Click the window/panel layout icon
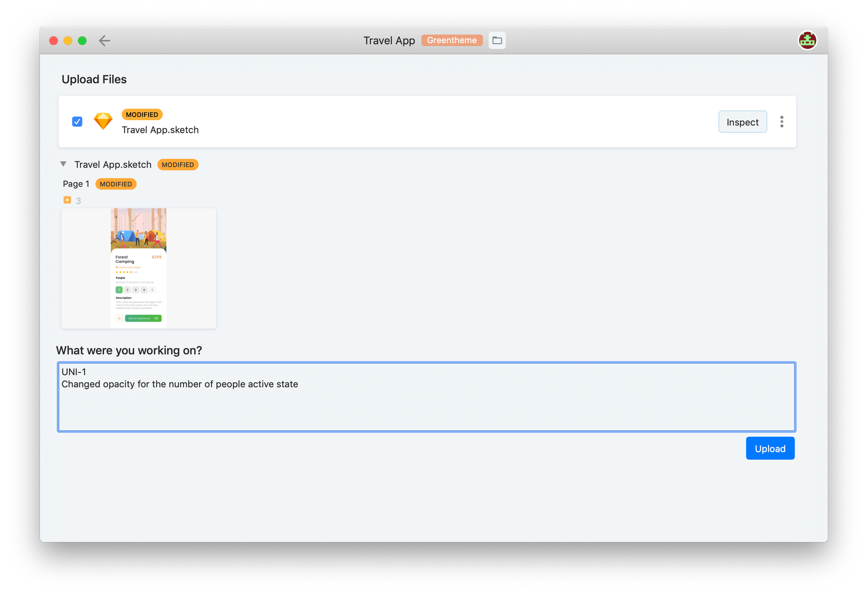The height and width of the screenshot is (595, 868). pos(497,40)
